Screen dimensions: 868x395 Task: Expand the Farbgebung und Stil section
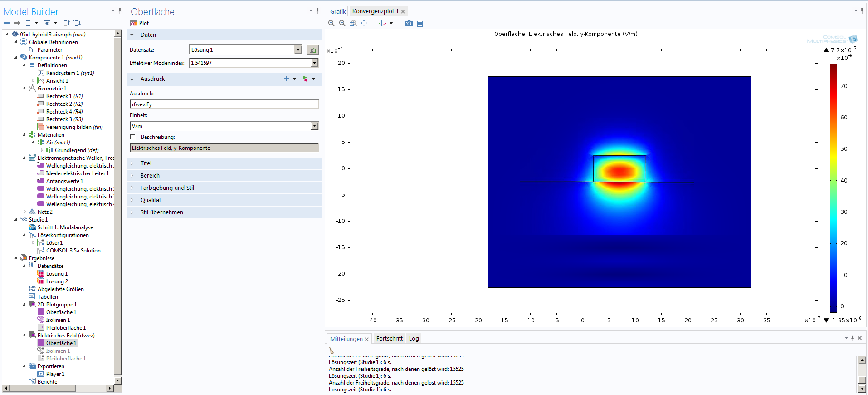167,188
